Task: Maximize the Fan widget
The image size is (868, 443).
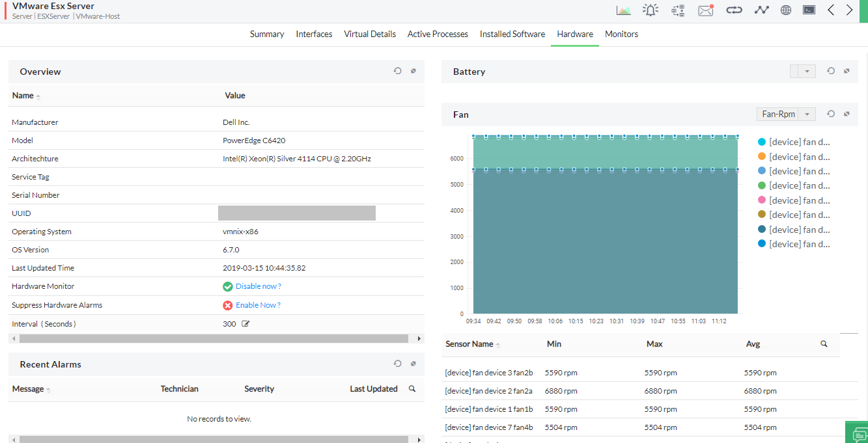Action: pos(847,114)
